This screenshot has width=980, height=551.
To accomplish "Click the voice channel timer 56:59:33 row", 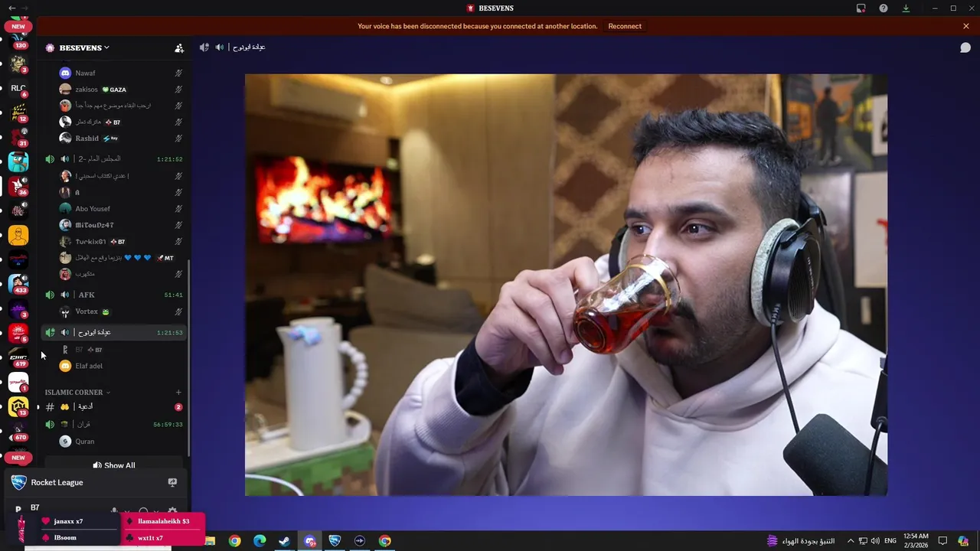I will [114, 424].
